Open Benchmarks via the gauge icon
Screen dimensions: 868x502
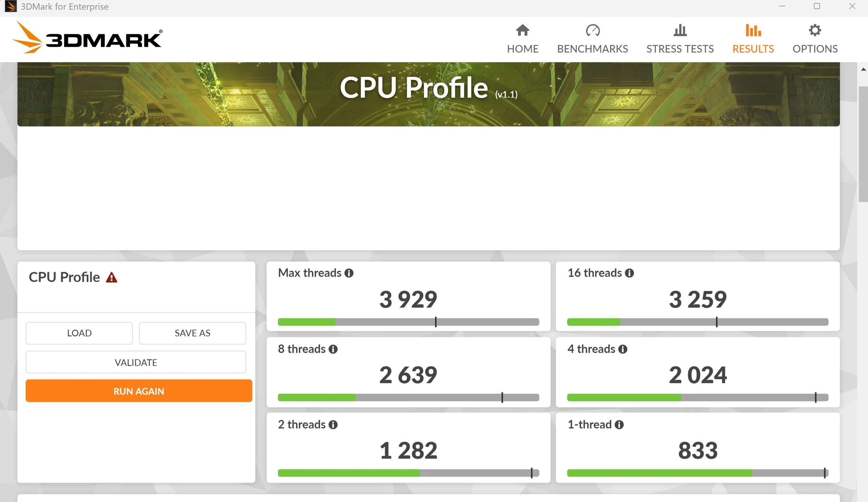point(592,30)
